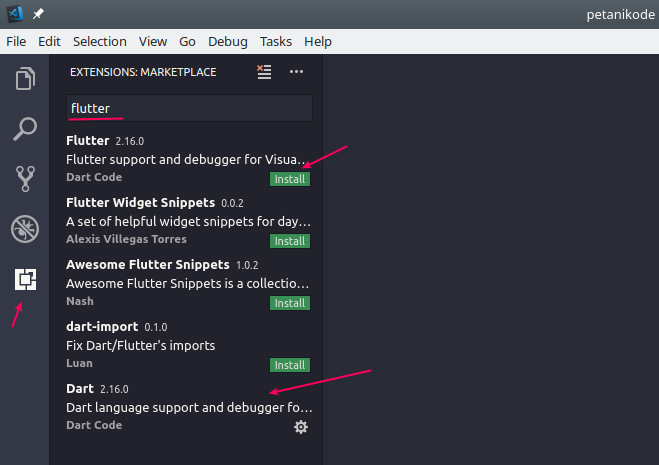The width and height of the screenshot is (659, 465).
Task: Open the More Actions ellipsis in Extensions panel
Action: pyautogui.click(x=296, y=72)
